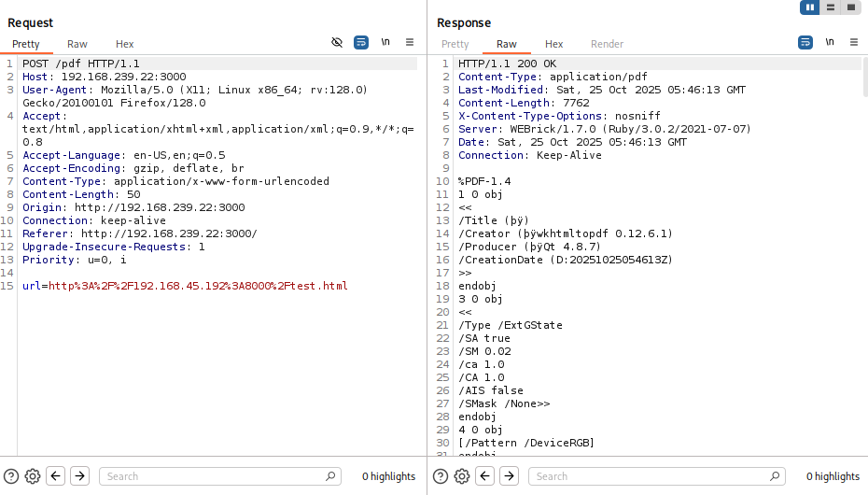
Task: Expand the Response hamburger options menu
Action: (x=853, y=43)
